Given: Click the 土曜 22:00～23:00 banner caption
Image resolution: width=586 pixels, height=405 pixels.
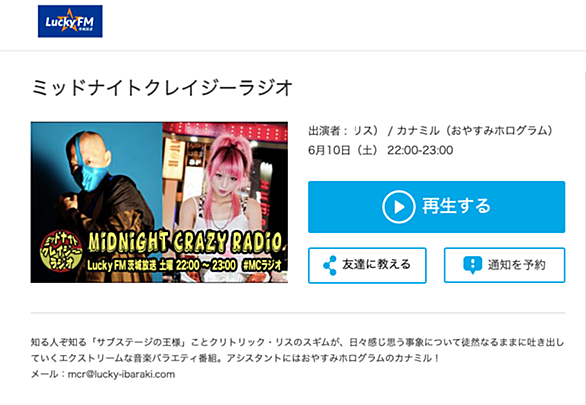Looking at the screenshot, I should pyautogui.click(x=198, y=265).
